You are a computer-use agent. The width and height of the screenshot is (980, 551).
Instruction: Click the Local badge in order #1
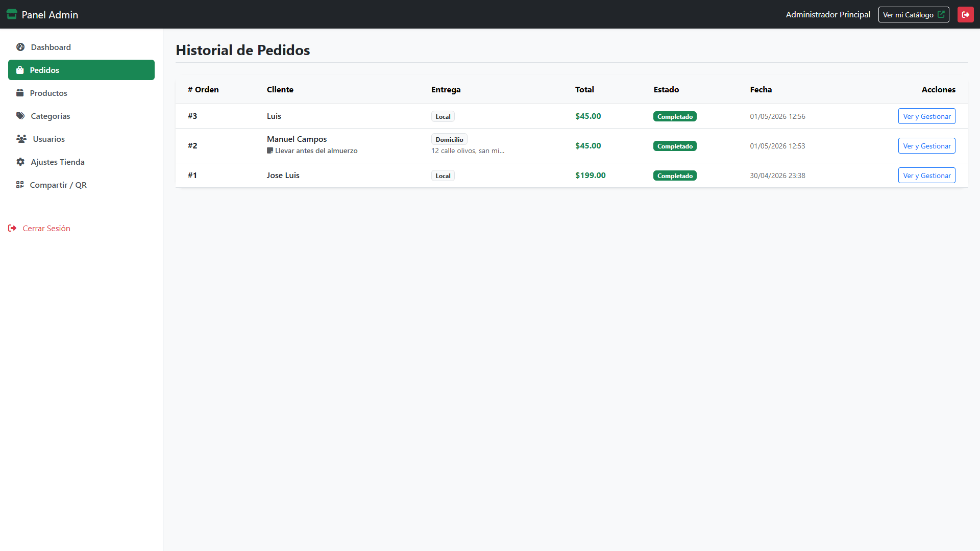pyautogui.click(x=443, y=176)
